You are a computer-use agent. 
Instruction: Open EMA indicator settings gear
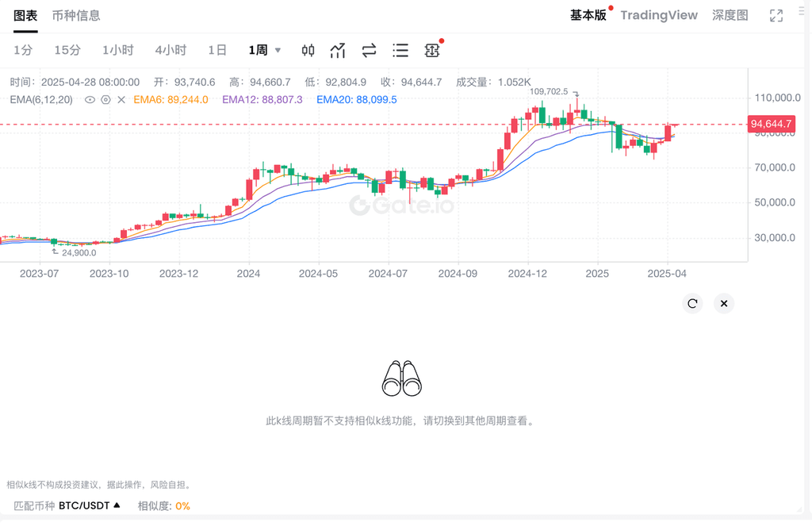(x=105, y=100)
